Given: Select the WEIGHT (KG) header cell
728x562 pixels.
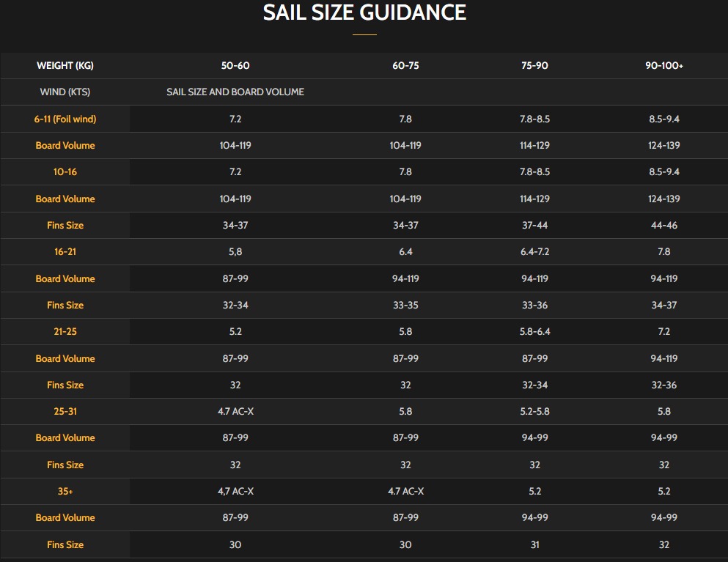Looking at the screenshot, I should click(x=65, y=66).
